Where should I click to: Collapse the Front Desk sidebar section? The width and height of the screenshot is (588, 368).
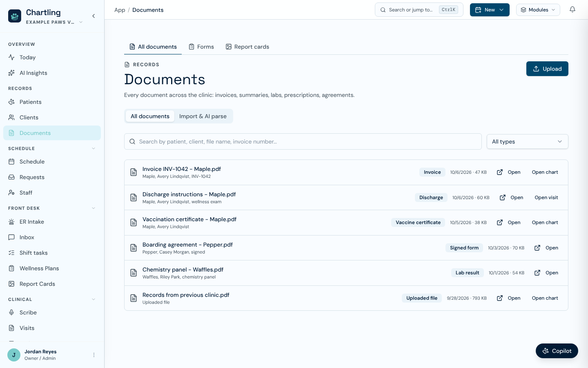point(94,208)
